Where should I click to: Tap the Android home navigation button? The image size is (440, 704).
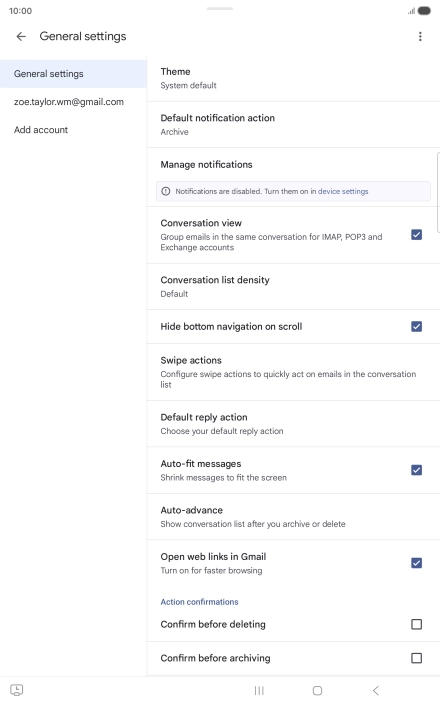click(317, 690)
